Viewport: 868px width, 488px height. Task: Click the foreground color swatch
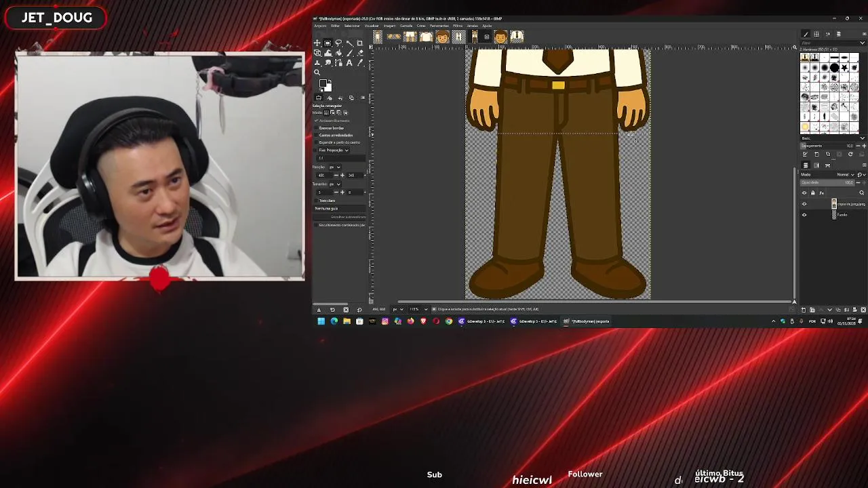pos(323,83)
